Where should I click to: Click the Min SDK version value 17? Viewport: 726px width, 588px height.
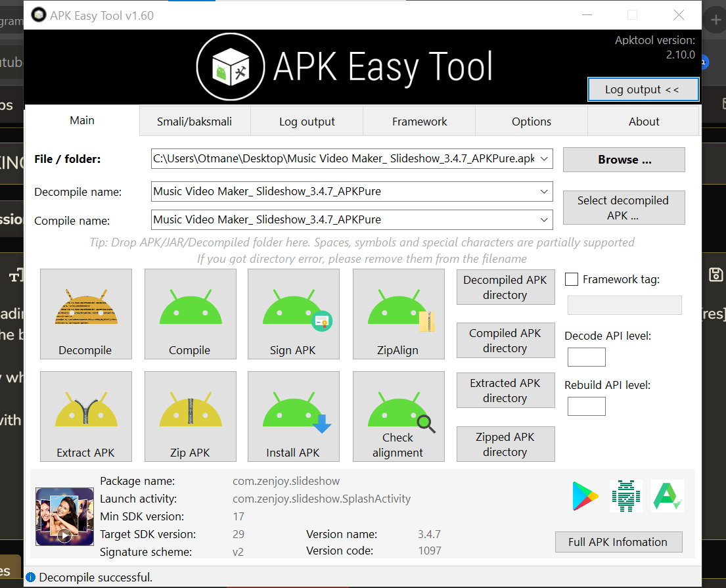click(x=238, y=516)
